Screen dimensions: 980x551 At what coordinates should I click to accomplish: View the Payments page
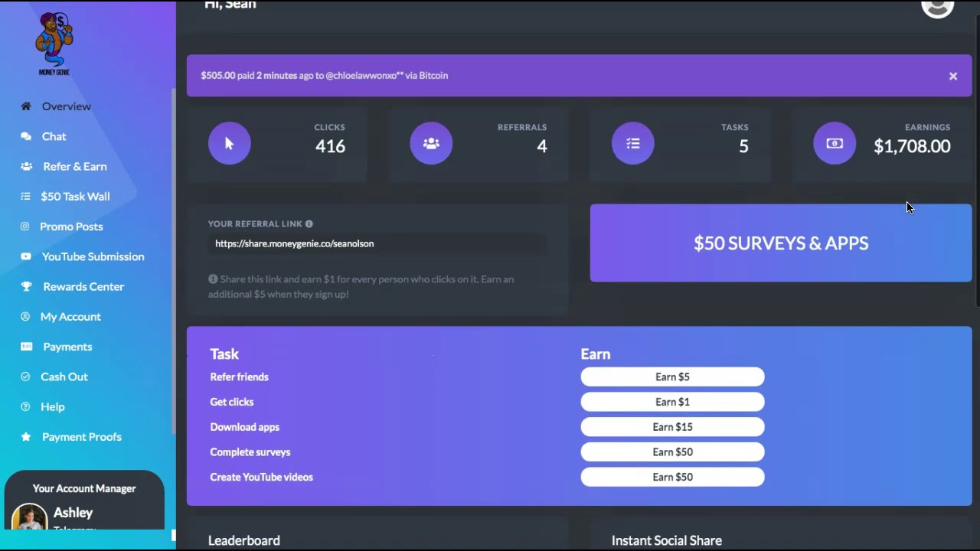pyautogui.click(x=67, y=347)
